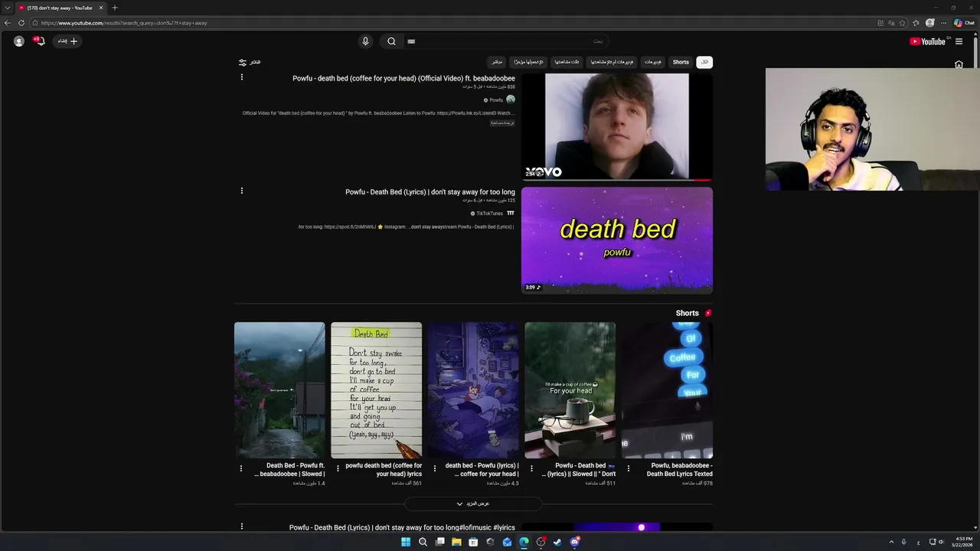The image size is (980, 551).
Task: Open the handwritten Death Bed lyrics Short
Action: pyautogui.click(x=376, y=390)
